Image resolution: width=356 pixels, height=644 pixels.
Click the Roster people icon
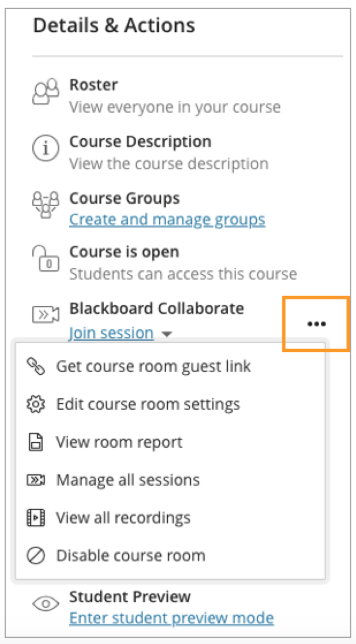[x=46, y=94]
